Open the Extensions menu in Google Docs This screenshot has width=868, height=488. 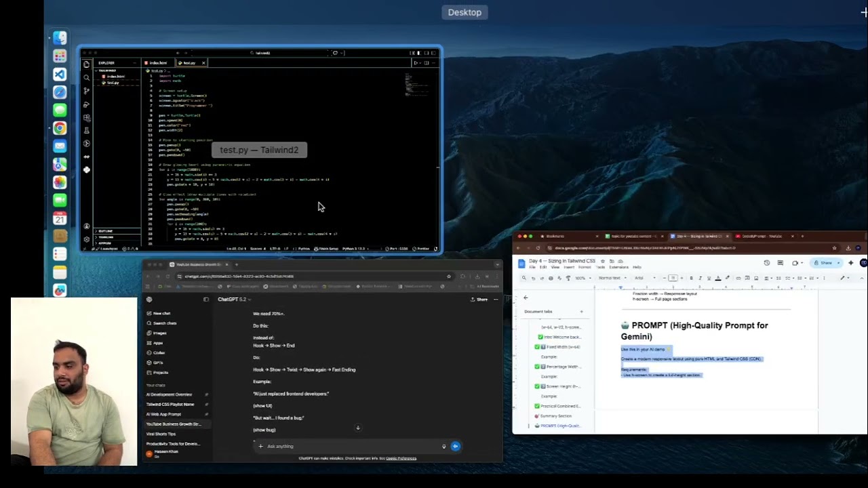pyautogui.click(x=619, y=267)
